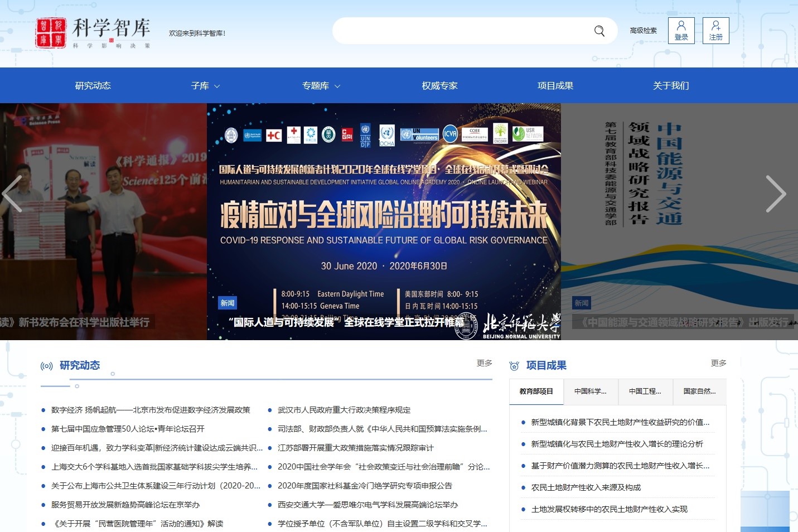Click the 项目成果 section medal icon
The width and height of the screenshot is (798, 532).
tap(514, 366)
